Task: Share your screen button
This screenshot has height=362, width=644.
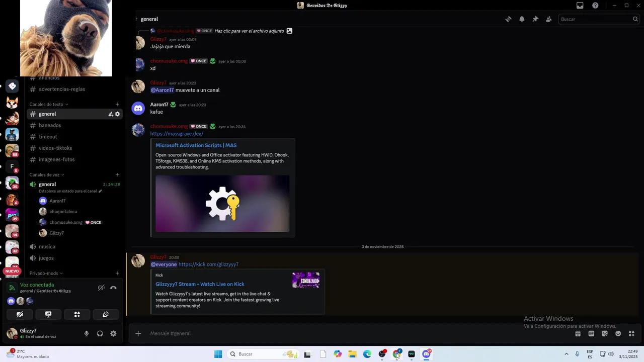Action: (48, 314)
